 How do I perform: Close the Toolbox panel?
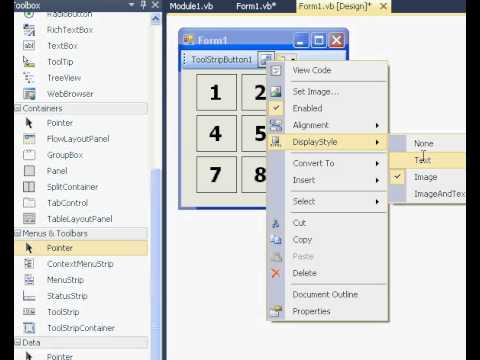coord(155,5)
